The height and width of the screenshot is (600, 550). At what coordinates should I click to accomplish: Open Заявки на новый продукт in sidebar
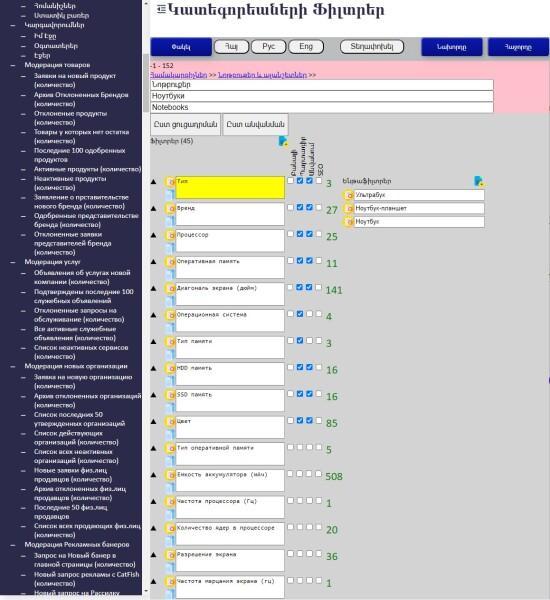75,80
